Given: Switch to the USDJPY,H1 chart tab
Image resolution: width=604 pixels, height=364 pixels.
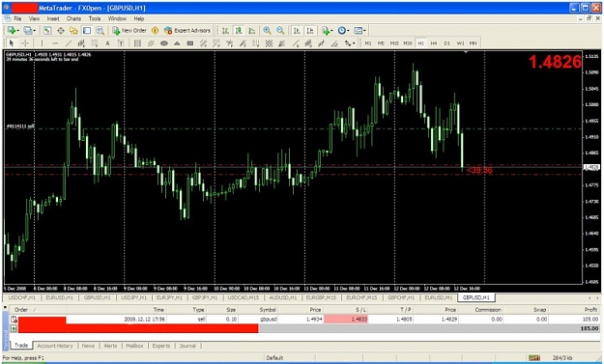Looking at the screenshot, I should (x=133, y=297).
